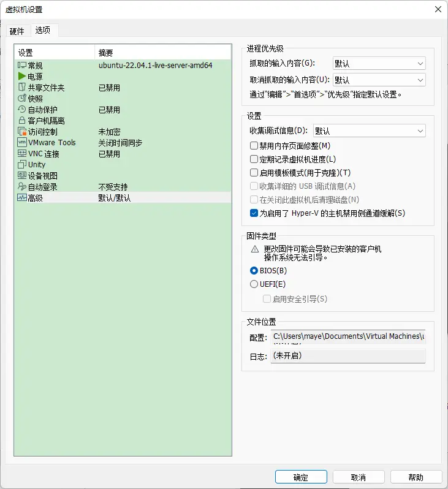This screenshot has width=448, height=489.
Task: Click the 启用安全引导(S) checkbox
Action: coord(267,299)
